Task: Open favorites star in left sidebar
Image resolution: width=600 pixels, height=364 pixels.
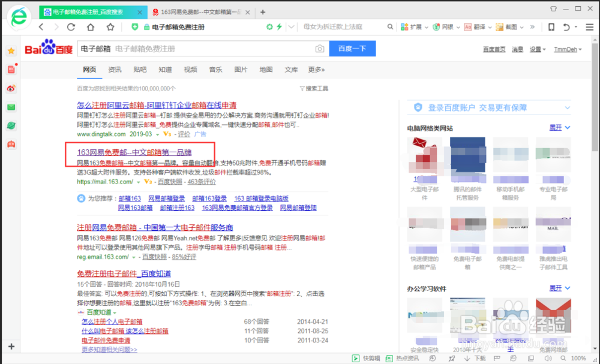Action: (x=11, y=50)
